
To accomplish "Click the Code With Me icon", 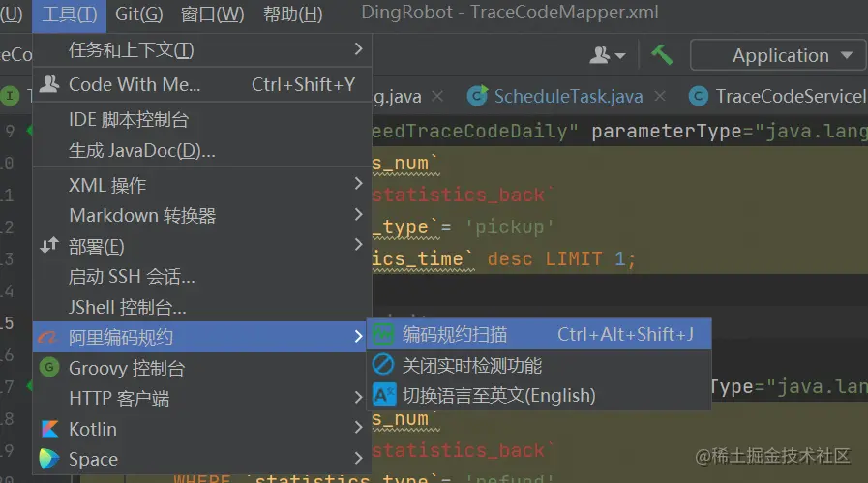I will (x=49, y=84).
